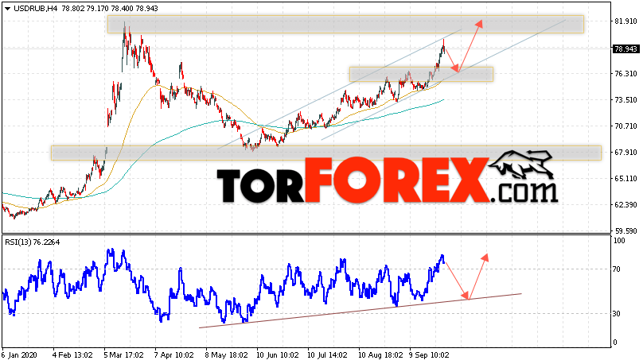The image size is (643, 364).
Task: Click the RSI 70 level label
Action: tap(617, 269)
